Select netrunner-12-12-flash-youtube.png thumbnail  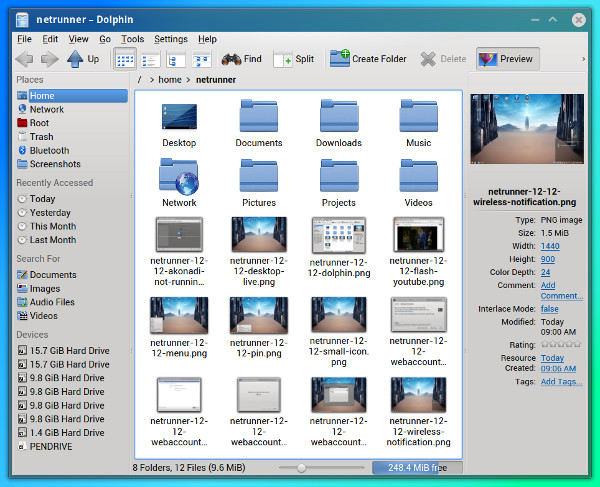[x=419, y=235]
